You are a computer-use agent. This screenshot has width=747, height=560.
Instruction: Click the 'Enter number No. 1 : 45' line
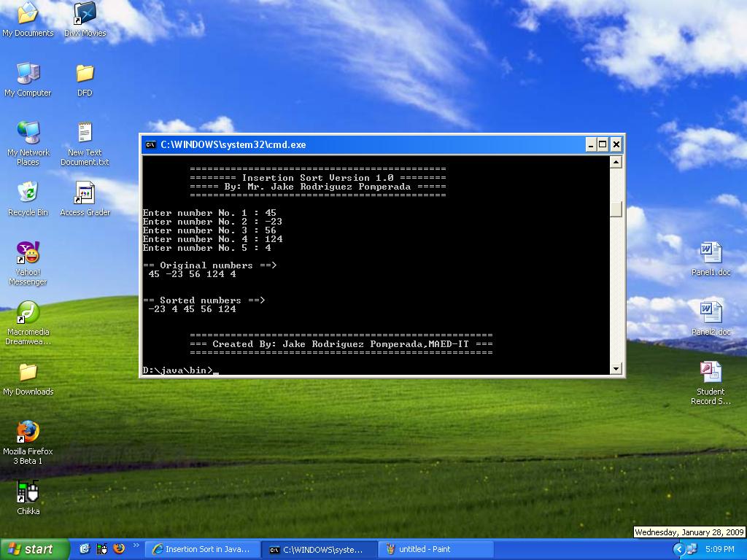pyautogui.click(x=209, y=213)
